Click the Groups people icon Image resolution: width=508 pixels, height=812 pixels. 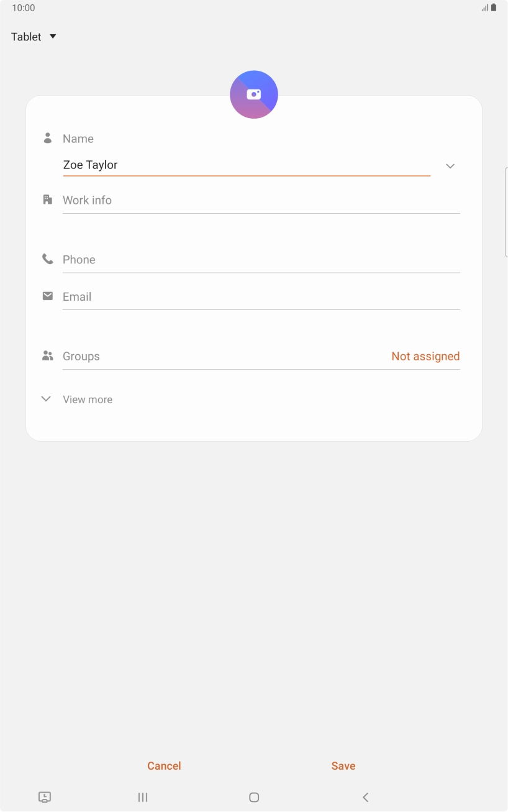47,355
